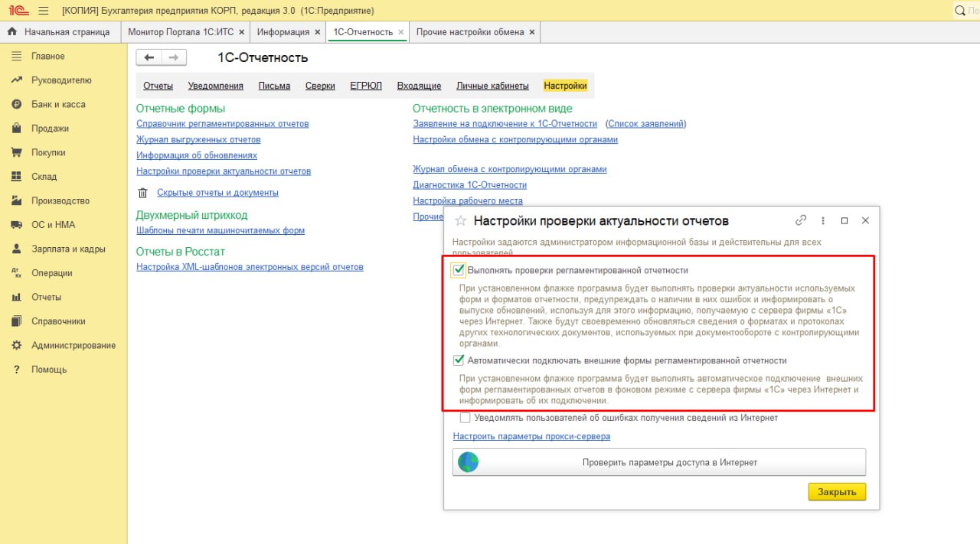Open the Входящие tab
980x544 pixels.
419,86
